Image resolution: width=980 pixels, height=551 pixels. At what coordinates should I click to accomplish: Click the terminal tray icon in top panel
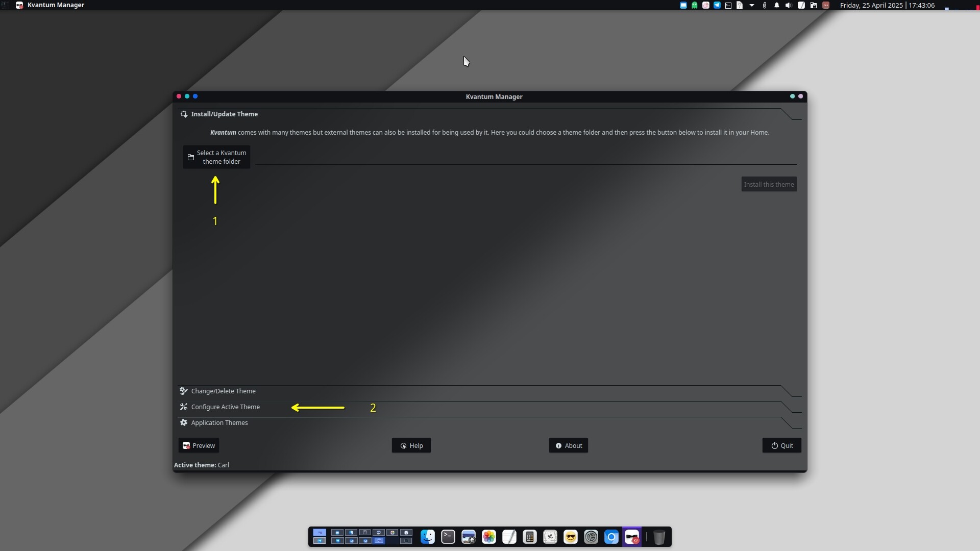click(728, 5)
